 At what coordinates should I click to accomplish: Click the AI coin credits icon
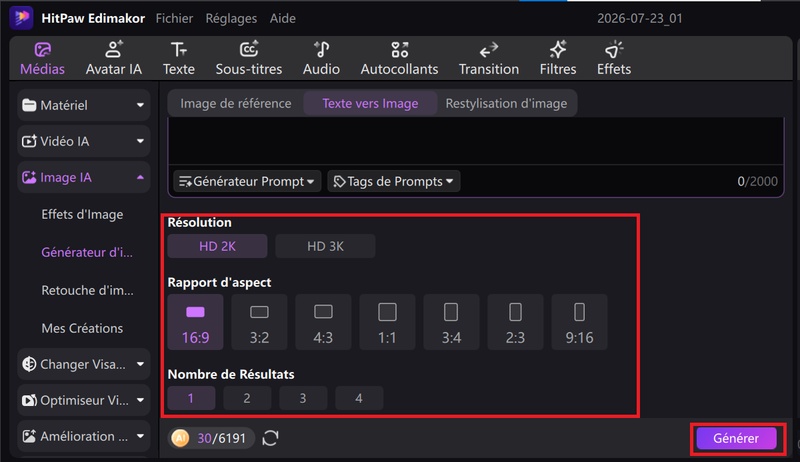click(x=180, y=438)
